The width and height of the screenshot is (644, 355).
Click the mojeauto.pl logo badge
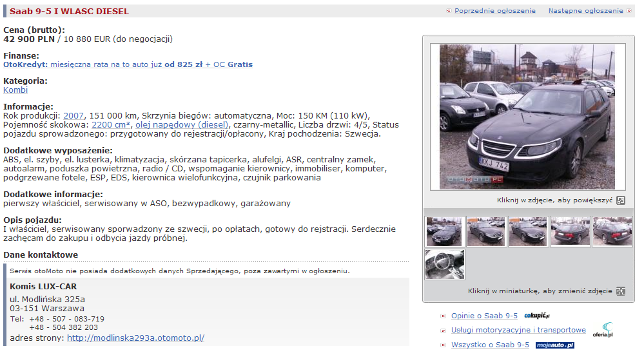(x=555, y=345)
